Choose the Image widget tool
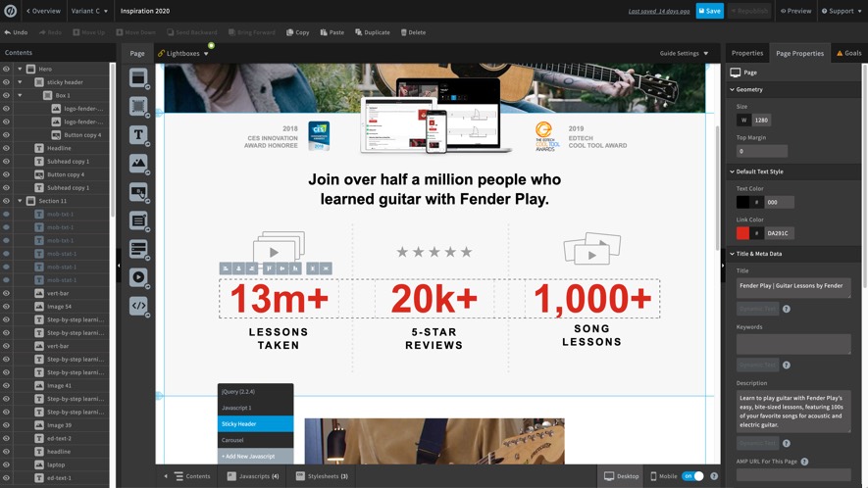The image size is (868, 488). (x=138, y=164)
